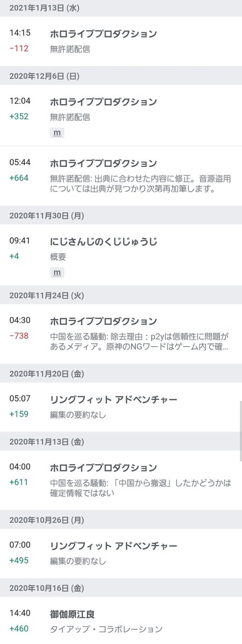This screenshot has height=644, width=242.
Task: Open the 御伽原江良 article entry
Action: [121, 620]
